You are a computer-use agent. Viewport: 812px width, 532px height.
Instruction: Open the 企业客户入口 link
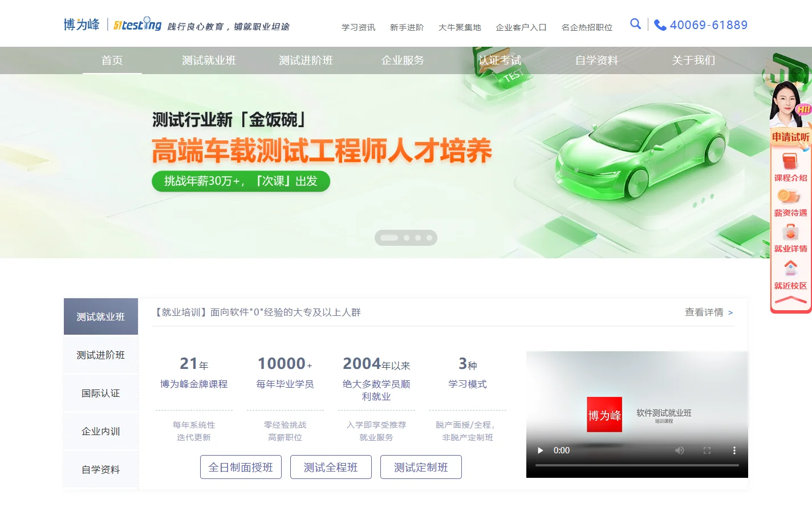[521, 27]
